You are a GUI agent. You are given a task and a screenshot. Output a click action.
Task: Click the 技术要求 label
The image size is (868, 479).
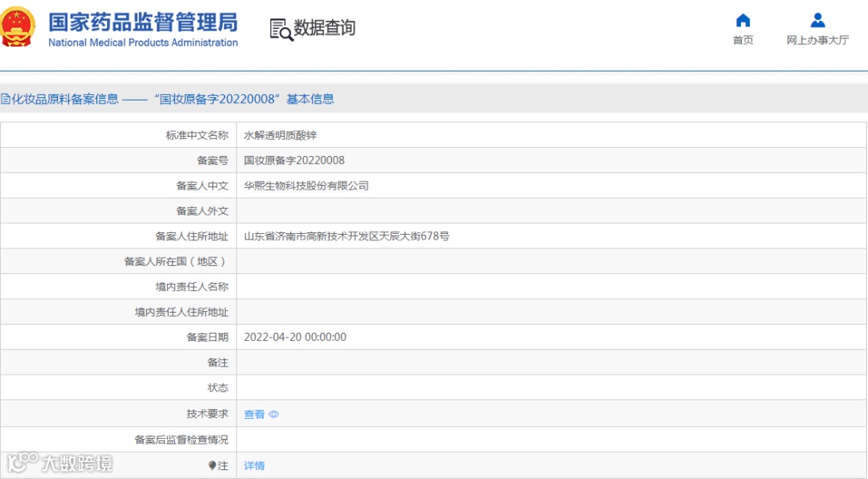point(207,414)
